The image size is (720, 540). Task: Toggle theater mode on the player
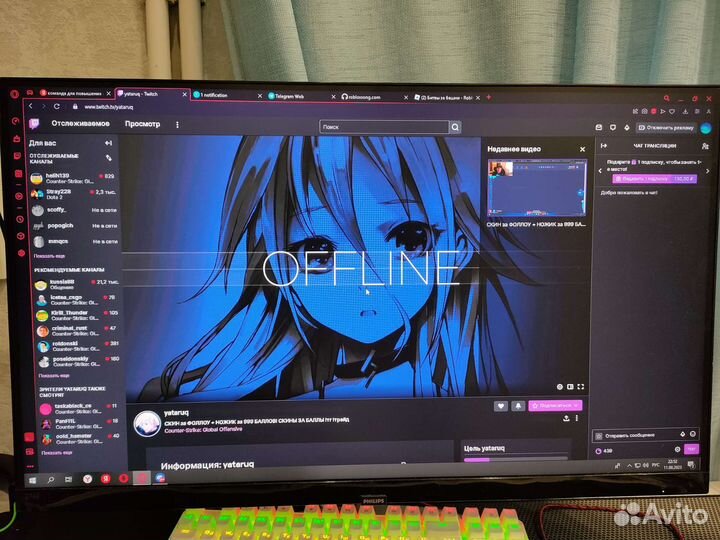[570, 387]
